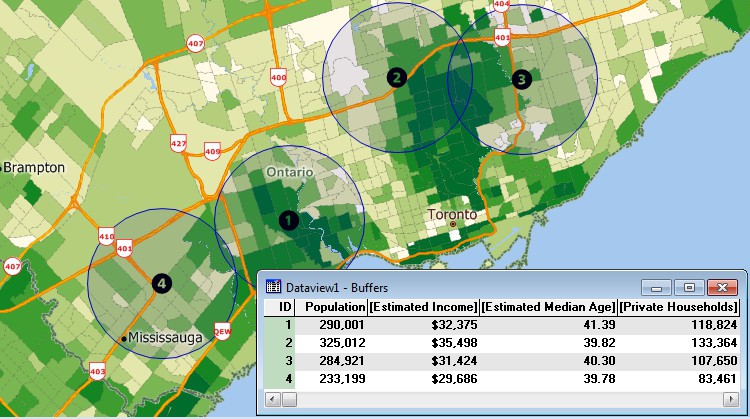This screenshot has height=419, width=750.
Task: Select the Population column header
Action: [x=335, y=307]
